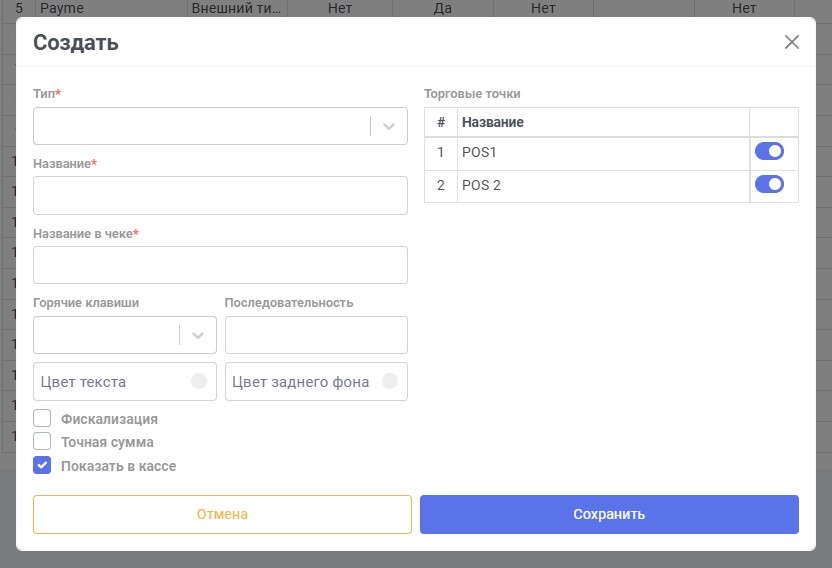832x568 pixels.
Task: Select the POS1 row in trade points
Action: (611, 154)
